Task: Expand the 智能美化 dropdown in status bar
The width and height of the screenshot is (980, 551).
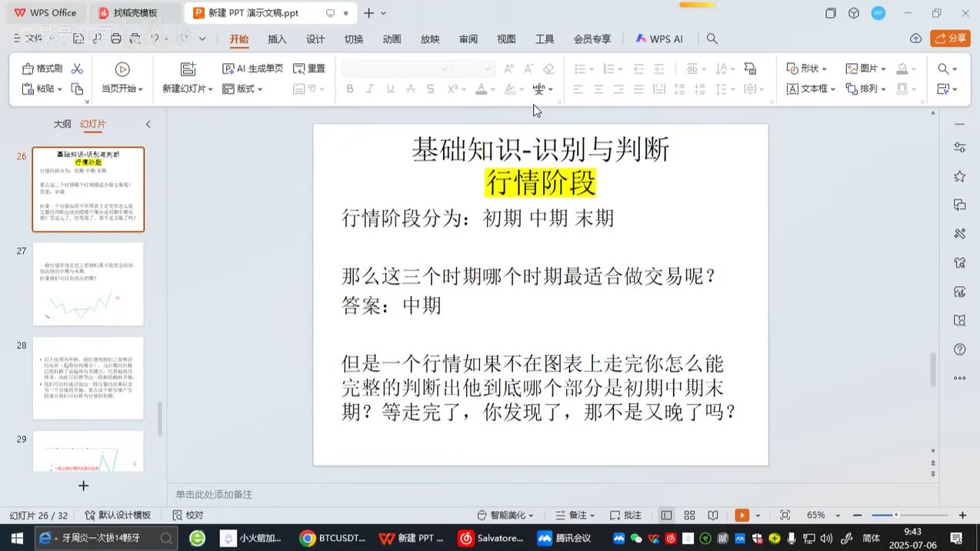Action: tap(531, 516)
